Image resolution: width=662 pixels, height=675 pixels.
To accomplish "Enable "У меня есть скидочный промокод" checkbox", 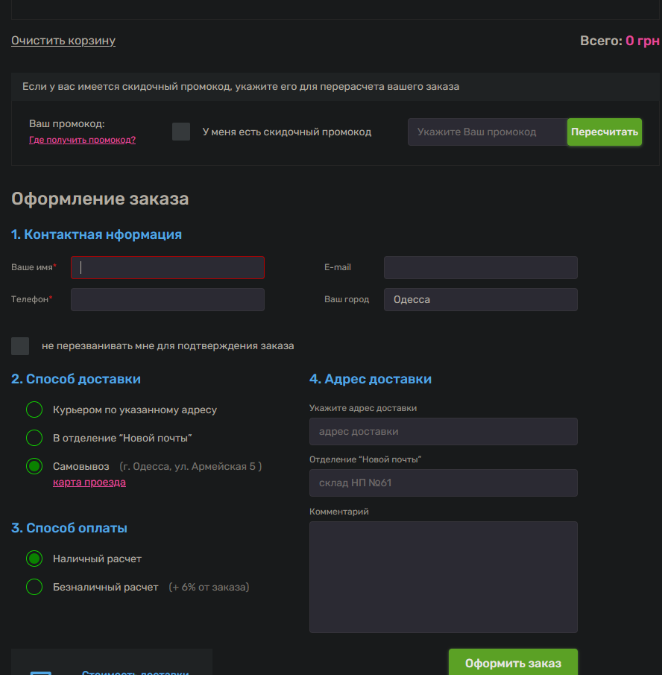I will (x=181, y=132).
